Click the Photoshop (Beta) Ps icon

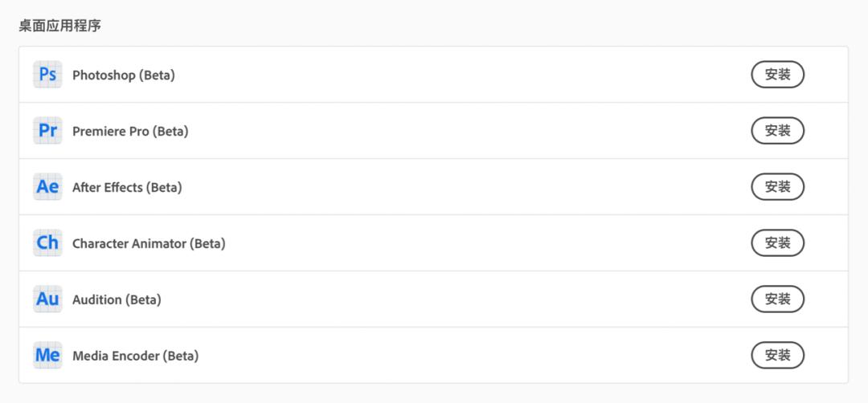pyautogui.click(x=47, y=75)
